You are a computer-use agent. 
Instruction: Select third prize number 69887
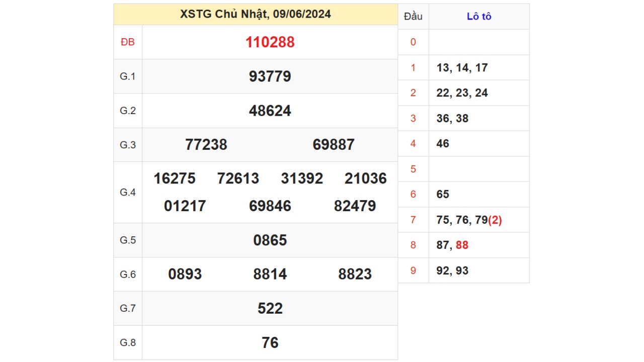[334, 145]
